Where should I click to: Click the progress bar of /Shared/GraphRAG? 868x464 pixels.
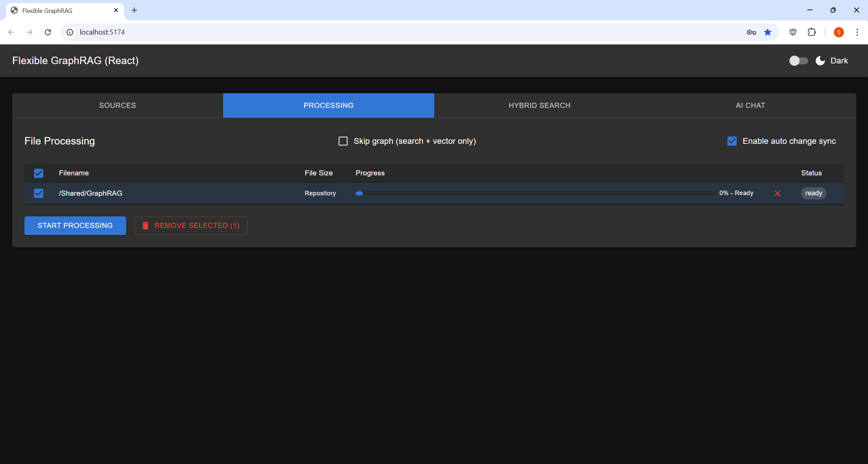click(536, 193)
